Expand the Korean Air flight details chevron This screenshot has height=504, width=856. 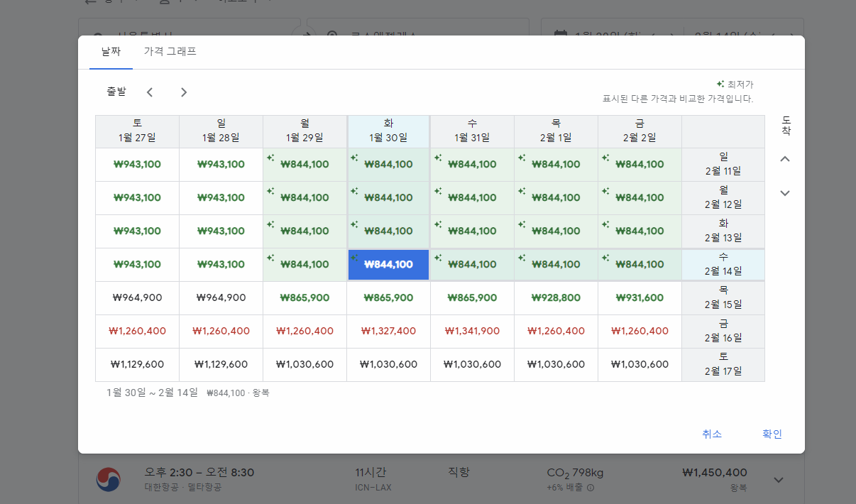coord(779,480)
